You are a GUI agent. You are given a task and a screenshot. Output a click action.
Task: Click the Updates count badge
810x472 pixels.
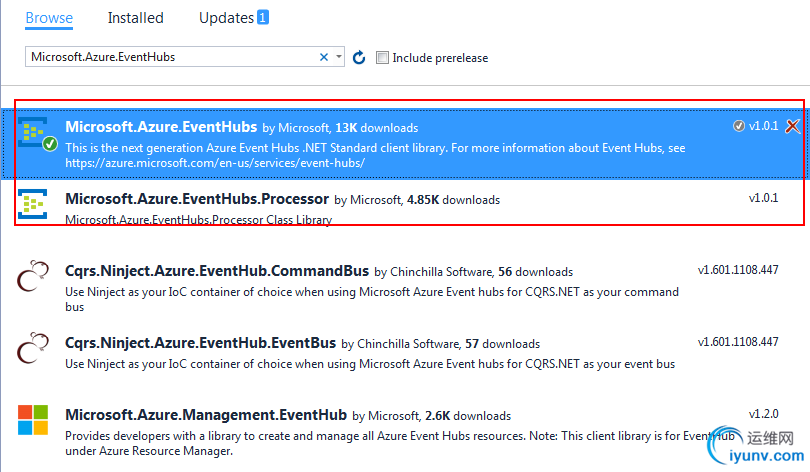(x=263, y=17)
